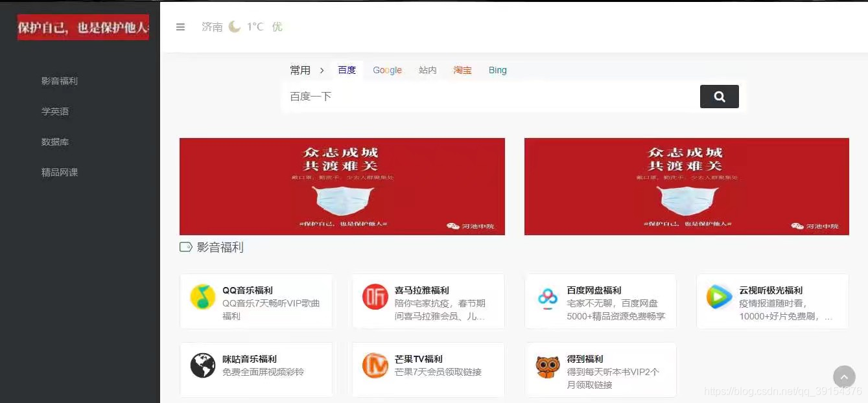This screenshot has height=403, width=868.
Task: Click the 优 air quality label
Action: (277, 27)
